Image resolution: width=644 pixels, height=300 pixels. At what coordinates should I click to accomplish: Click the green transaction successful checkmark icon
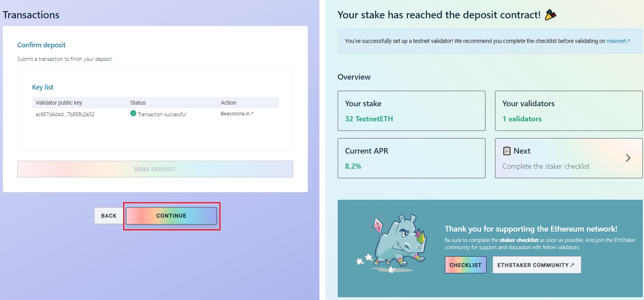pyautogui.click(x=133, y=113)
